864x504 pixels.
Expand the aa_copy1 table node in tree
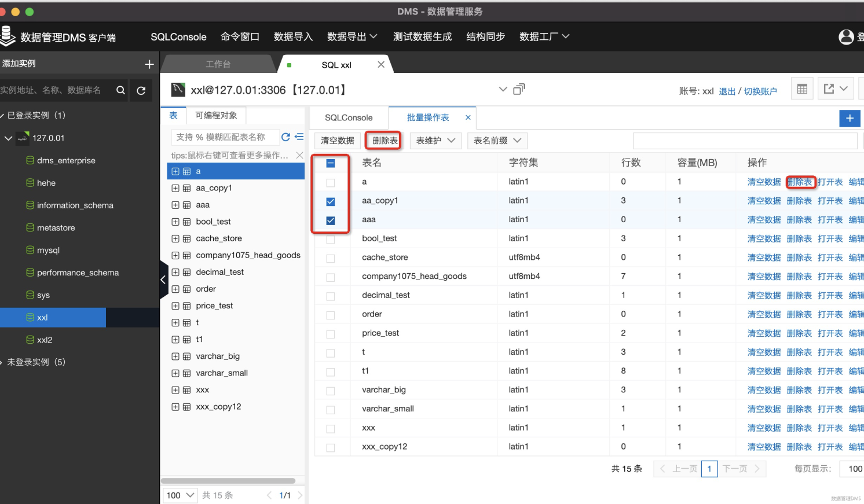tap(175, 188)
